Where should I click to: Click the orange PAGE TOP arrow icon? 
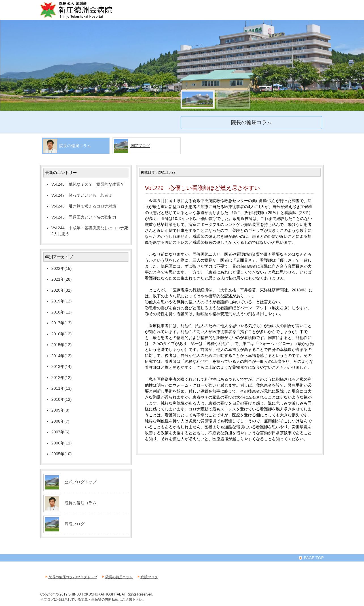point(300,558)
